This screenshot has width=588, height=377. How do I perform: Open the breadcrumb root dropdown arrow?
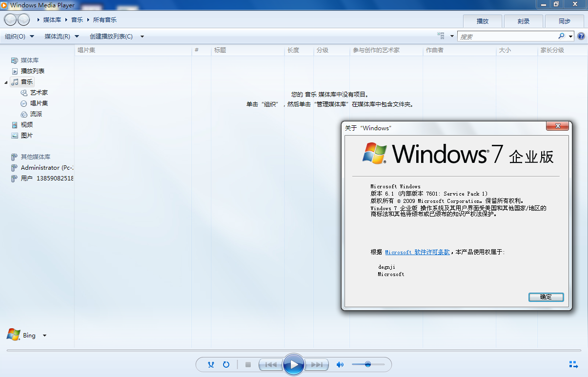(38, 20)
